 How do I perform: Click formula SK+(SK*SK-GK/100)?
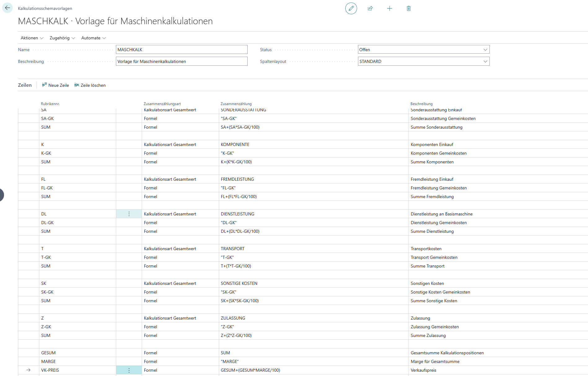(x=240, y=301)
